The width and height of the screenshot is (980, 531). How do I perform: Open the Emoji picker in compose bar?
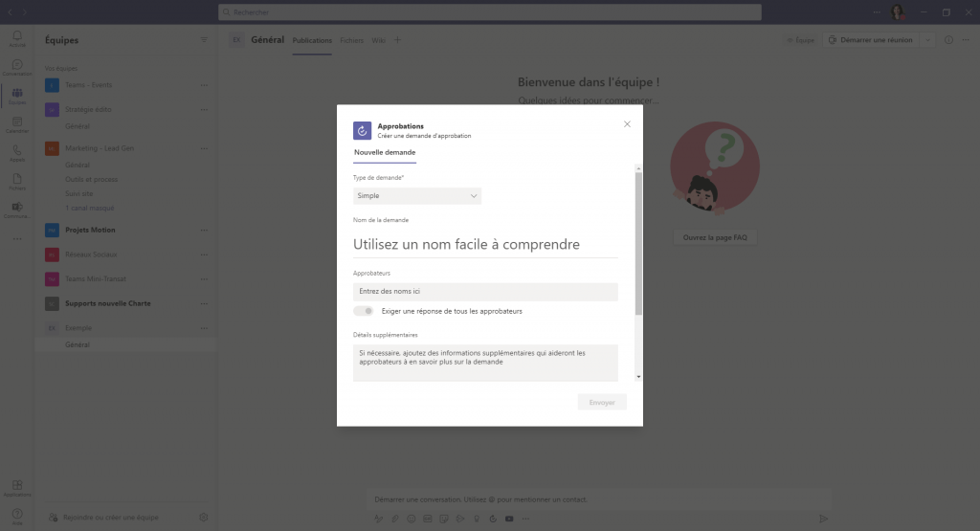pyautogui.click(x=412, y=519)
